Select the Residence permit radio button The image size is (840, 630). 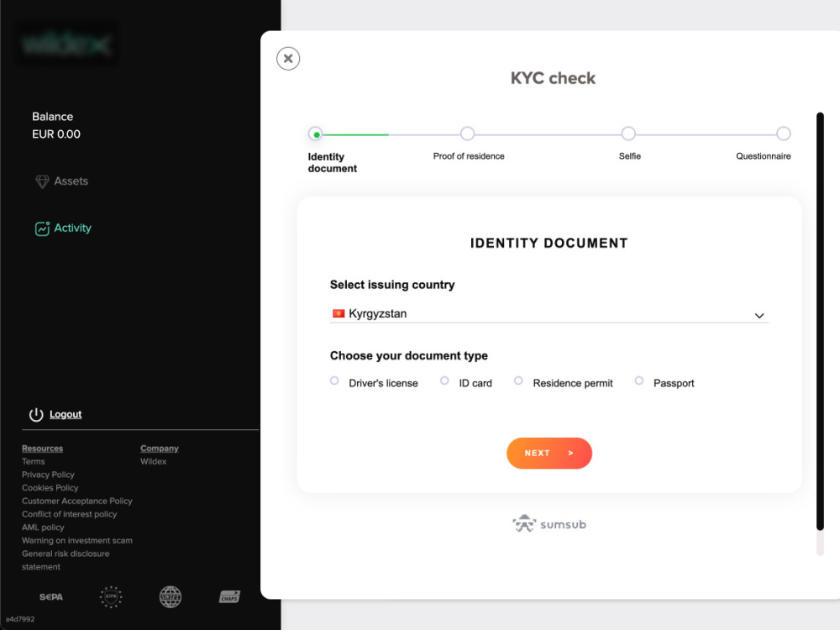[518, 381]
